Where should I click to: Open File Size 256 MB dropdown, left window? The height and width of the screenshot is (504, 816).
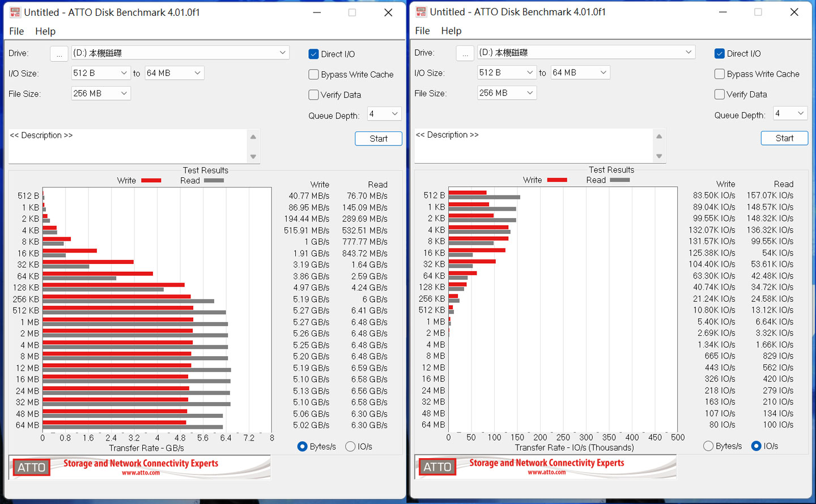point(101,93)
